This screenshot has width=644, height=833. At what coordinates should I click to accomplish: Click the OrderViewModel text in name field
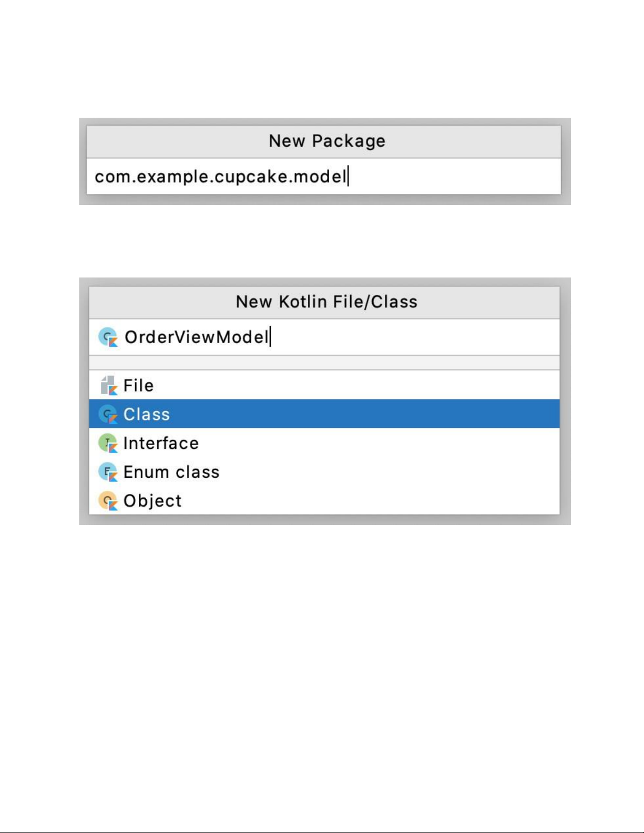pos(197,337)
